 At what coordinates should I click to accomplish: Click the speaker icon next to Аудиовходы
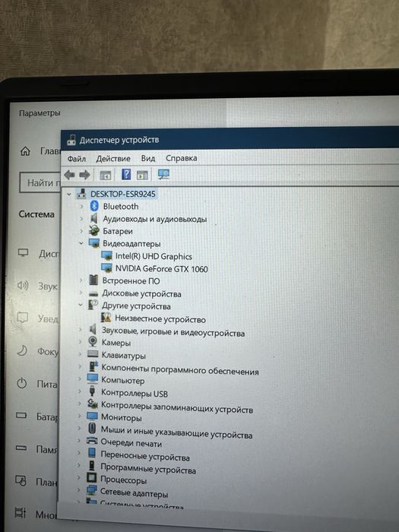pos(94,218)
